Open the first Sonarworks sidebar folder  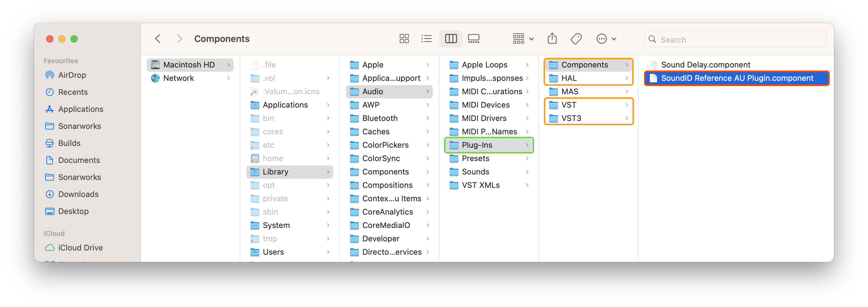(73, 126)
